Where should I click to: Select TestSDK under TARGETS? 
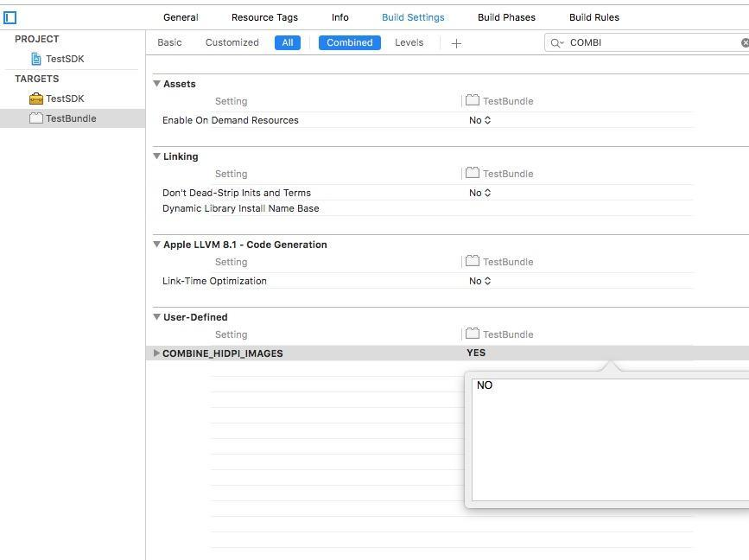65,99
